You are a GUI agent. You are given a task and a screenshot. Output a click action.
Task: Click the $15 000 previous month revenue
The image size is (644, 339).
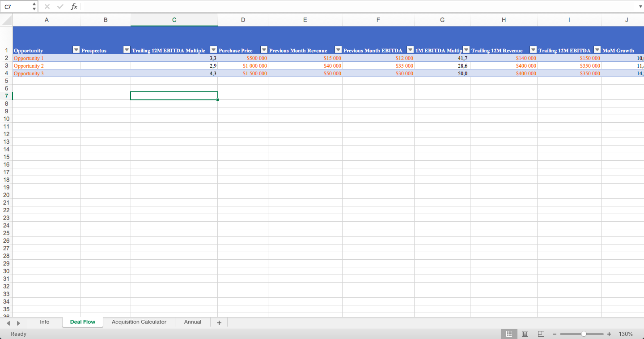[305, 58]
